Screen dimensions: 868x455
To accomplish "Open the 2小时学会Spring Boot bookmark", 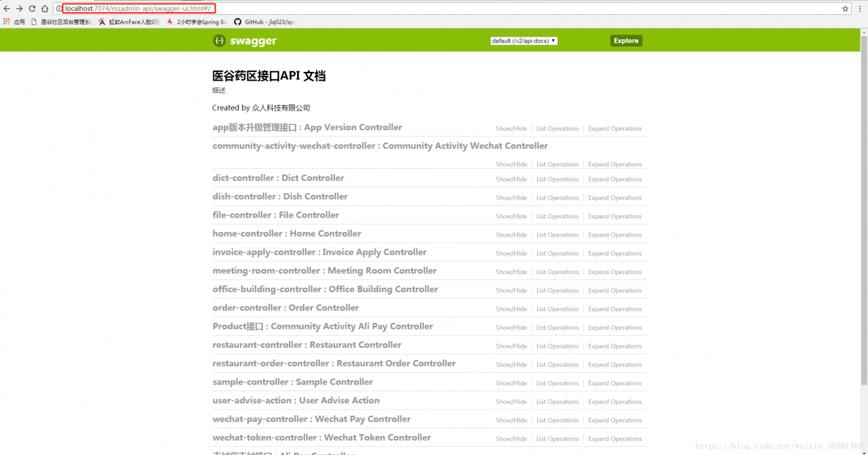I will coord(197,22).
